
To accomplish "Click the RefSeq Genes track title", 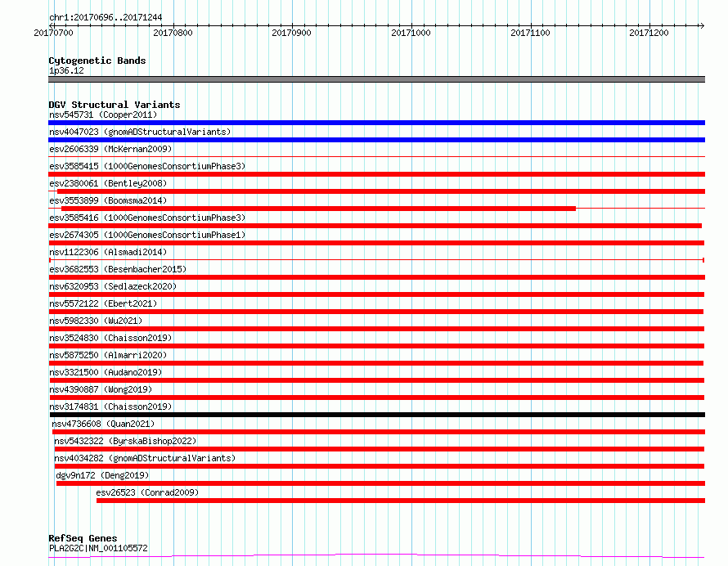I will pos(83,539).
